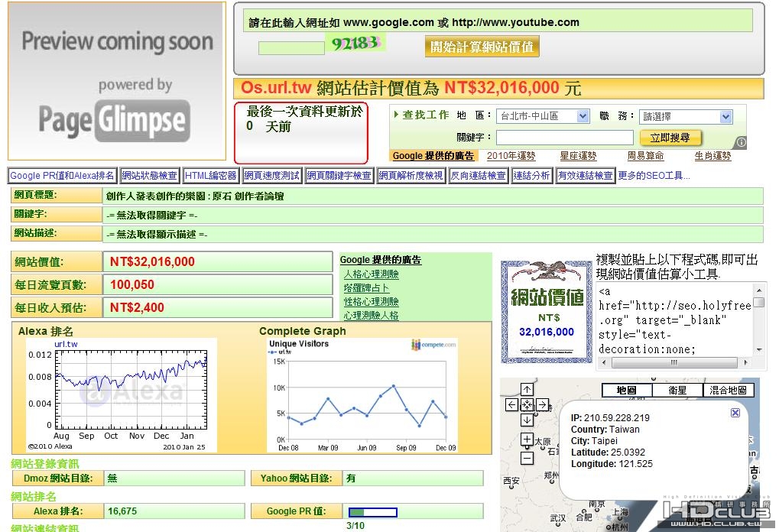779x532 pixels.
Task: Open the 心理測驗人格 ad link
Action: 371,316
